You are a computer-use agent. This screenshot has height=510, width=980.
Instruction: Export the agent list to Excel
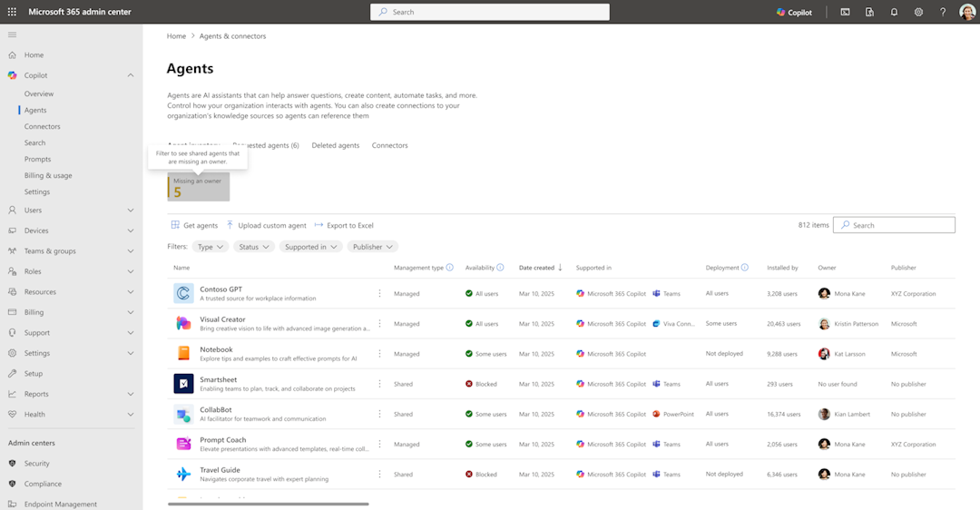(x=344, y=226)
